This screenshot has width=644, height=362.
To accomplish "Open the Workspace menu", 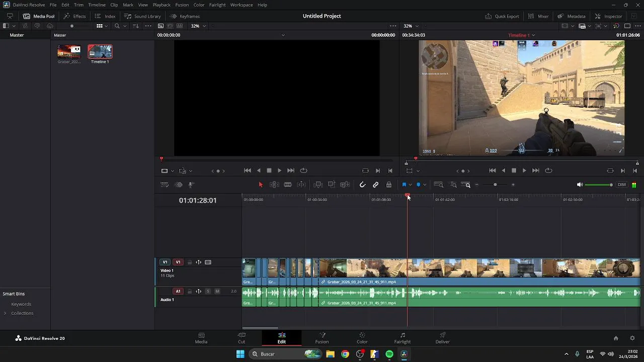I will pyautogui.click(x=242, y=5).
